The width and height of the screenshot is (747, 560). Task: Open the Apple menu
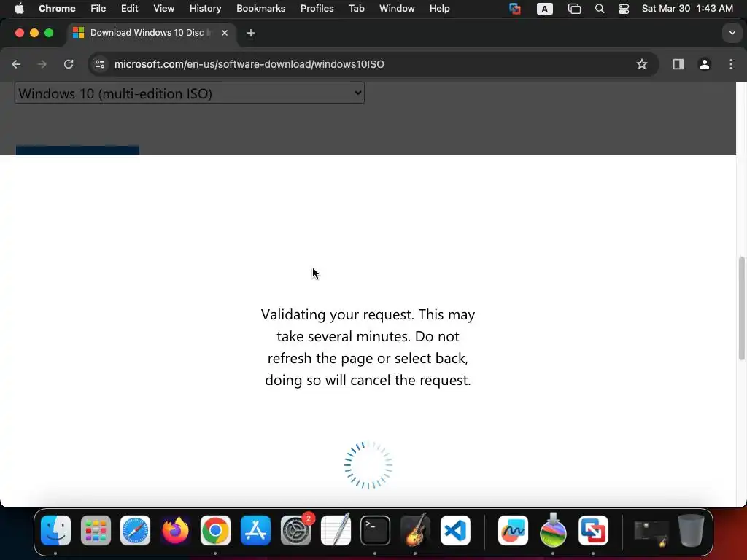pyautogui.click(x=18, y=9)
